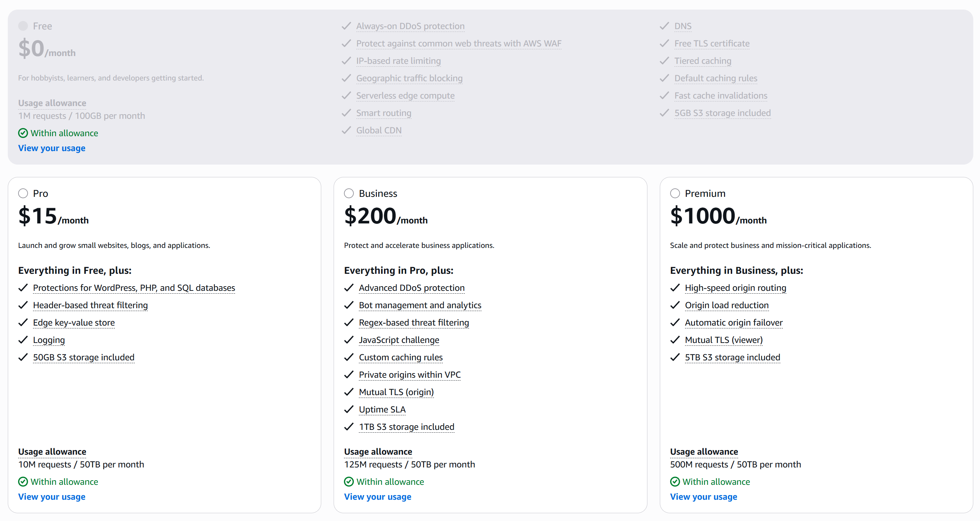Click the disabled Free plan radio button
This screenshot has width=980, height=521.
(23, 26)
